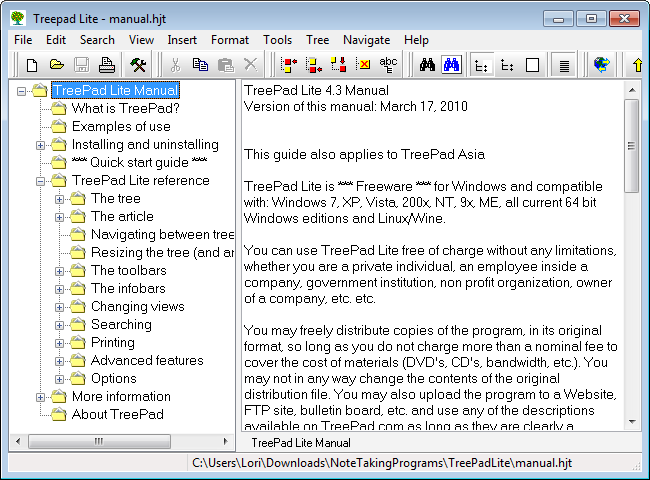The height and width of the screenshot is (480, 650).
Task: Expand the More information node
Action: coord(40,398)
